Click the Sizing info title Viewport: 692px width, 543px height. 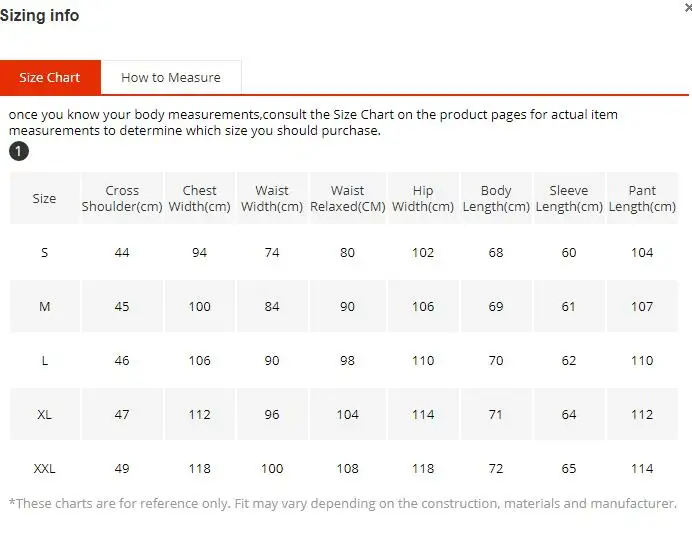[x=40, y=15]
